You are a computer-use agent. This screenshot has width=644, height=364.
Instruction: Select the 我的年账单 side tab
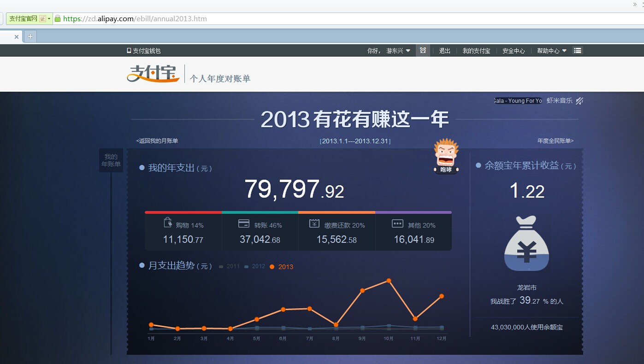coord(111,160)
